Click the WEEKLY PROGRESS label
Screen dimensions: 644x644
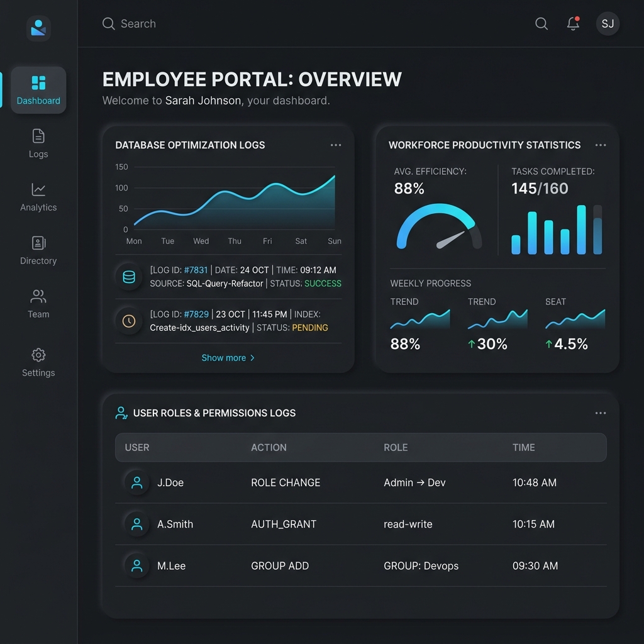(430, 284)
